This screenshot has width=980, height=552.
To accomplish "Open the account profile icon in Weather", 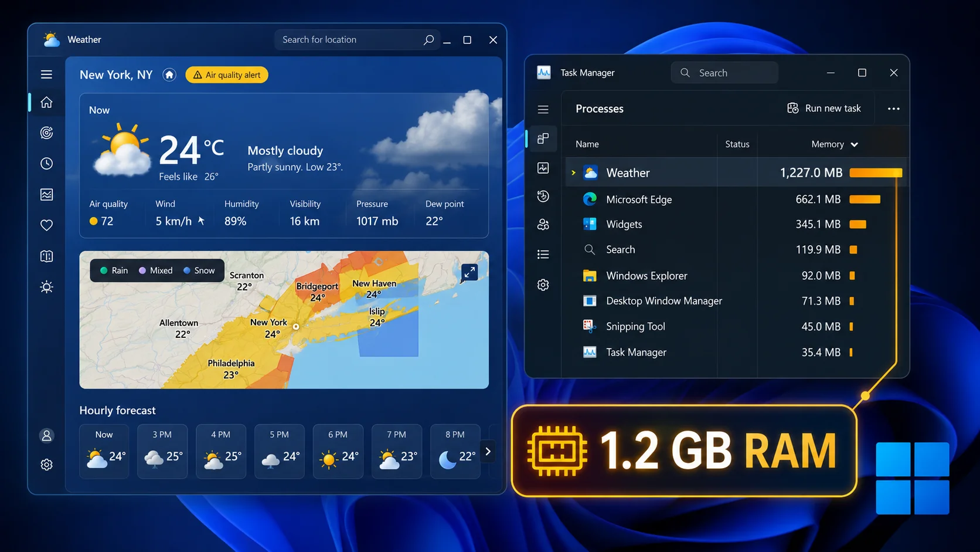I will coord(46,435).
